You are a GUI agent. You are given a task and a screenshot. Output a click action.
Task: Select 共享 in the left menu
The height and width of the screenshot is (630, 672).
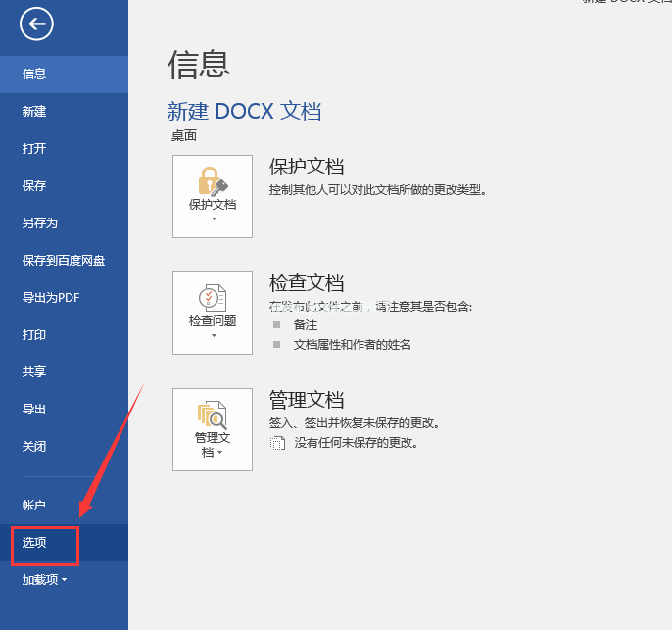click(34, 372)
